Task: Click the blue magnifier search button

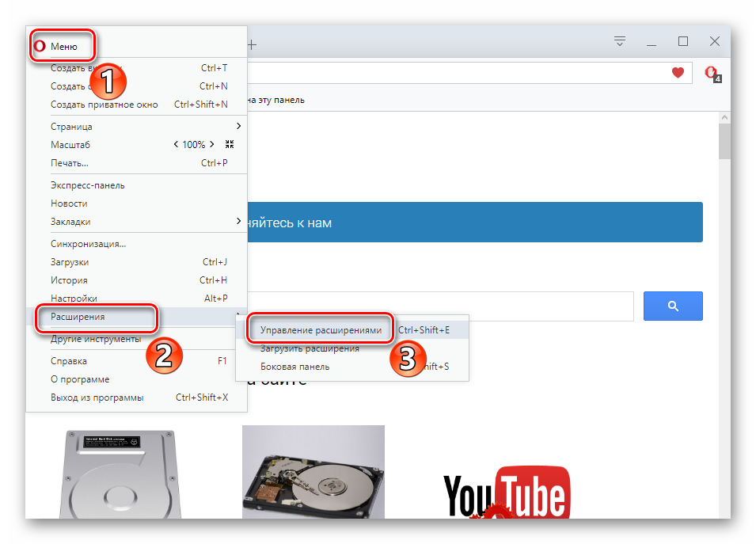Action: pos(673,306)
